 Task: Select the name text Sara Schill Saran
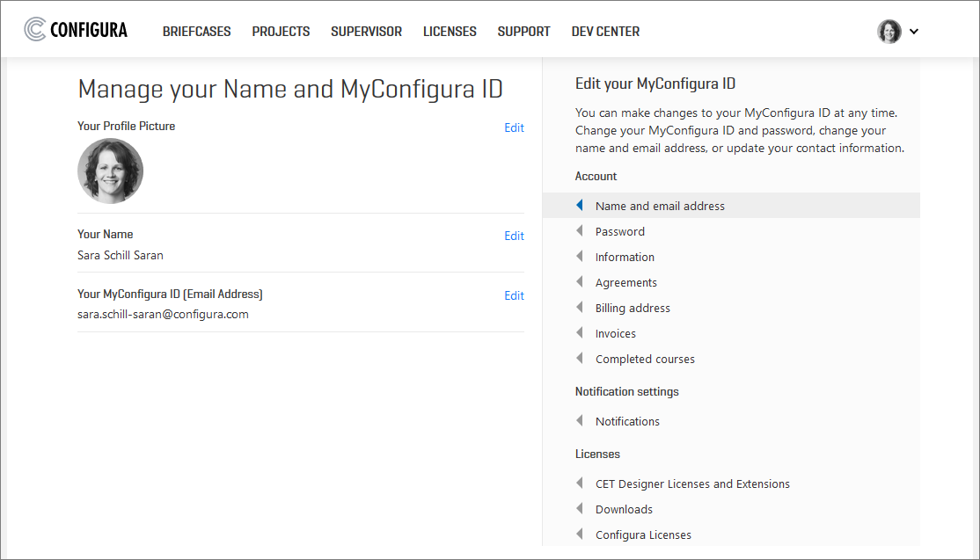pyautogui.click(x=120, y=255)
